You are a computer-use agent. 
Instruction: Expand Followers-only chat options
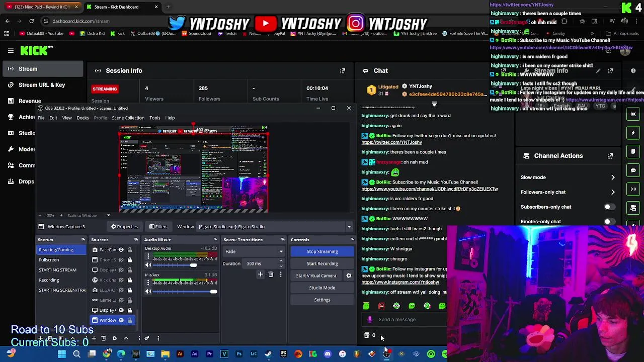click(613, 192)
